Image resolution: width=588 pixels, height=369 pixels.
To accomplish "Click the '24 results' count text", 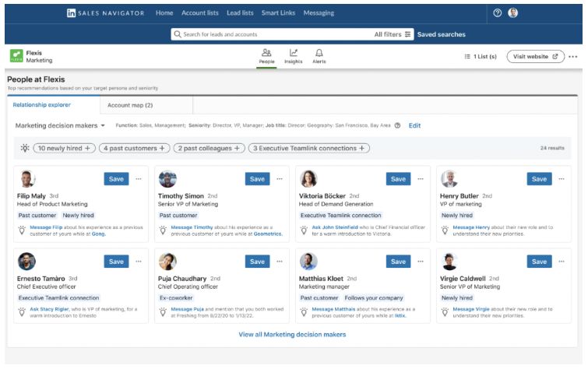I will point(552,148).
